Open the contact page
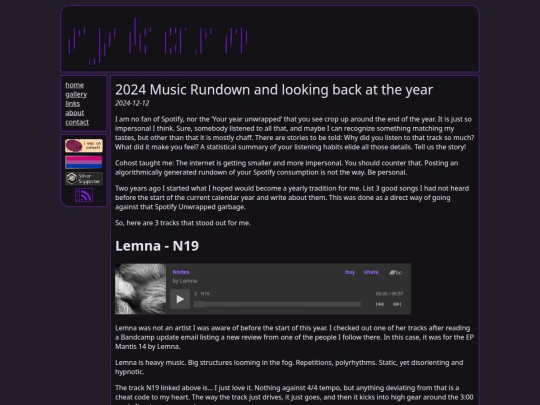 coord(77,122)
